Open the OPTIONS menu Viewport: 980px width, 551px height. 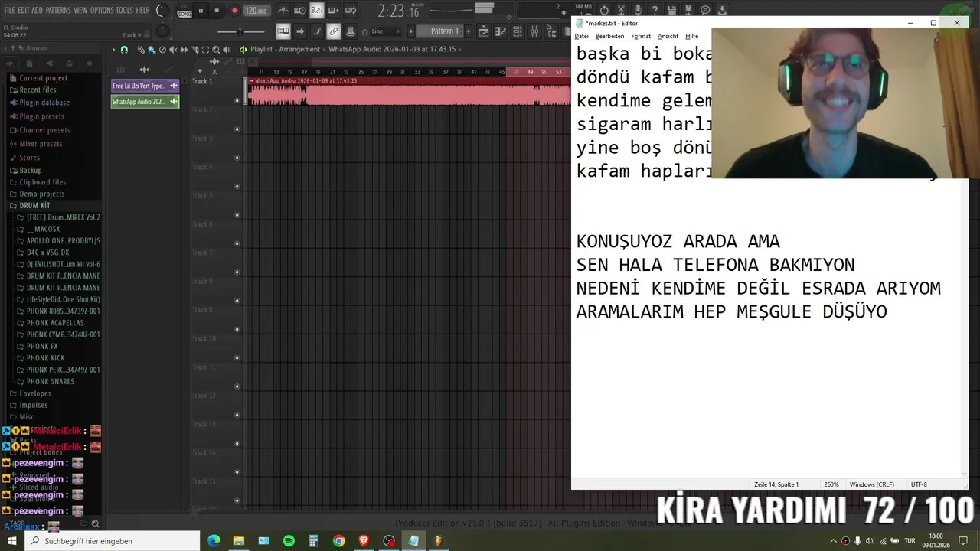click(x=102, y=11)
